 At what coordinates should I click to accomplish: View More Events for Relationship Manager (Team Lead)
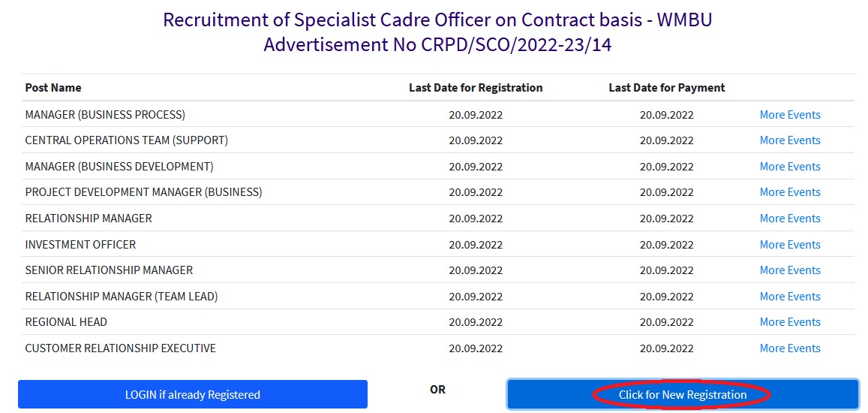click(x=789, y=297)
